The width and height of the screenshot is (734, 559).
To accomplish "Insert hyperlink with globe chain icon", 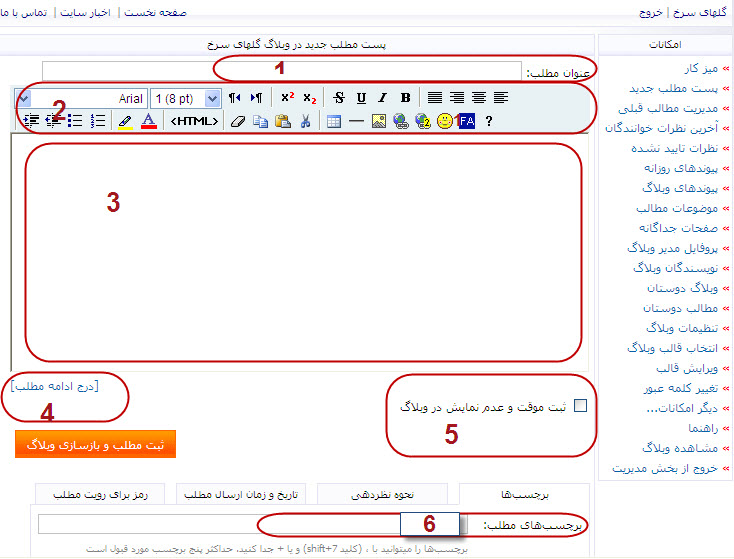I will click(x=401, y=121).
